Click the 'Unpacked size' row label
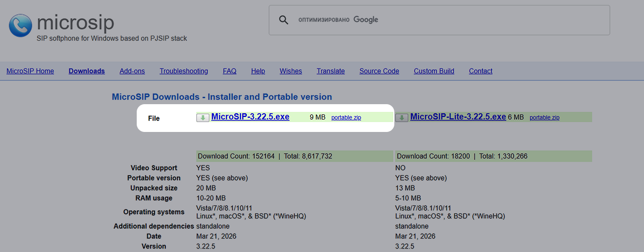This screenshot has width=644, height=252. (154, 188)
